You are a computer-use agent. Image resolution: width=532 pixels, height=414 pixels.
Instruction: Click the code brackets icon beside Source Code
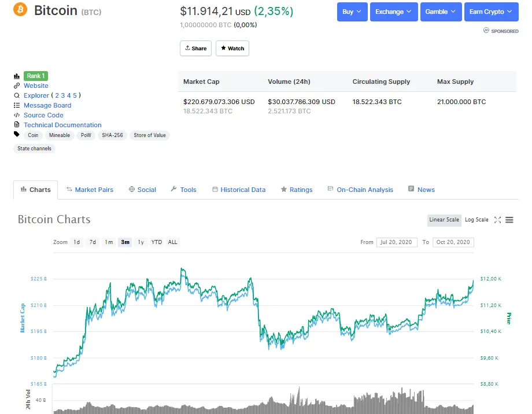17,115
